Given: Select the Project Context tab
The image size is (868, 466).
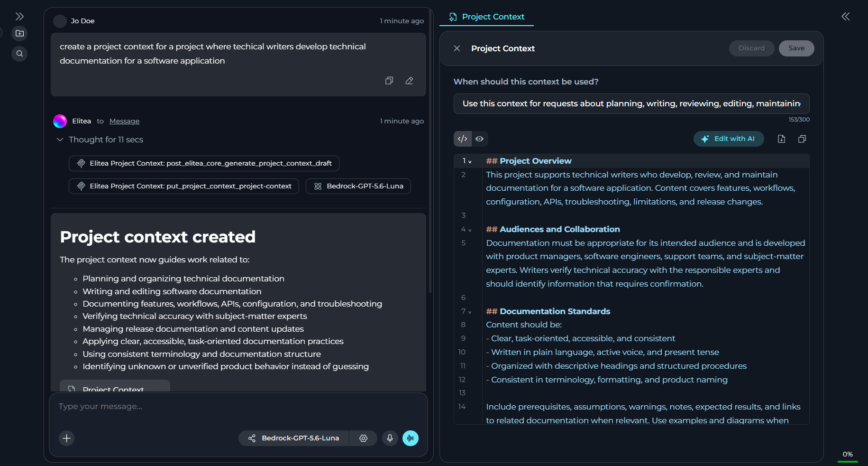Looking at the screenshot, I should pyautogui.click(x=486, y=17).
